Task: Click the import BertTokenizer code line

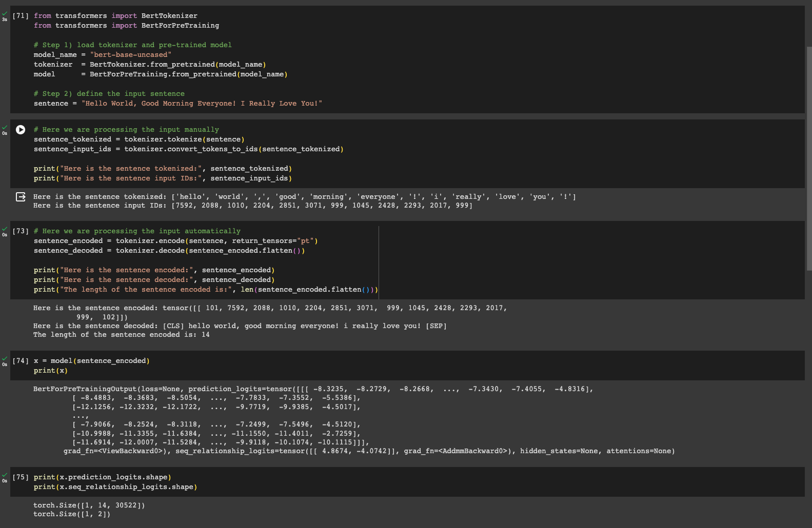Action: pyautogui.click(x=115, y=16)
